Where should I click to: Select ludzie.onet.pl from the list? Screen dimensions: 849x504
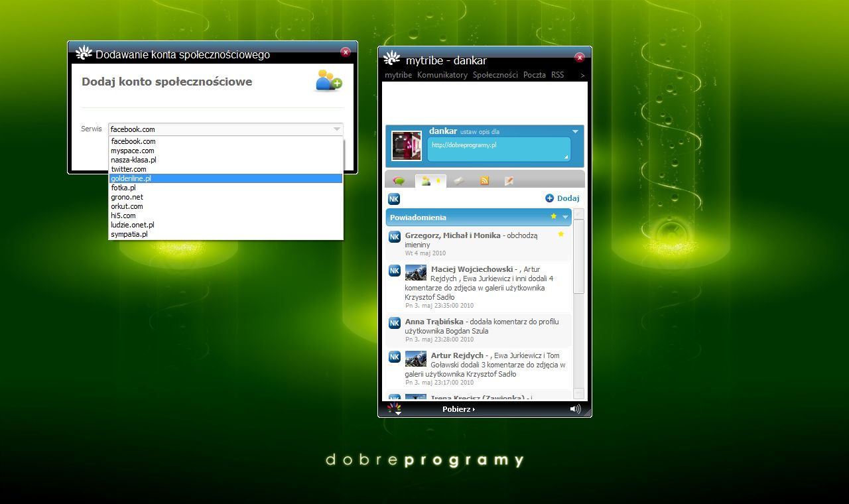coord(226,225)
